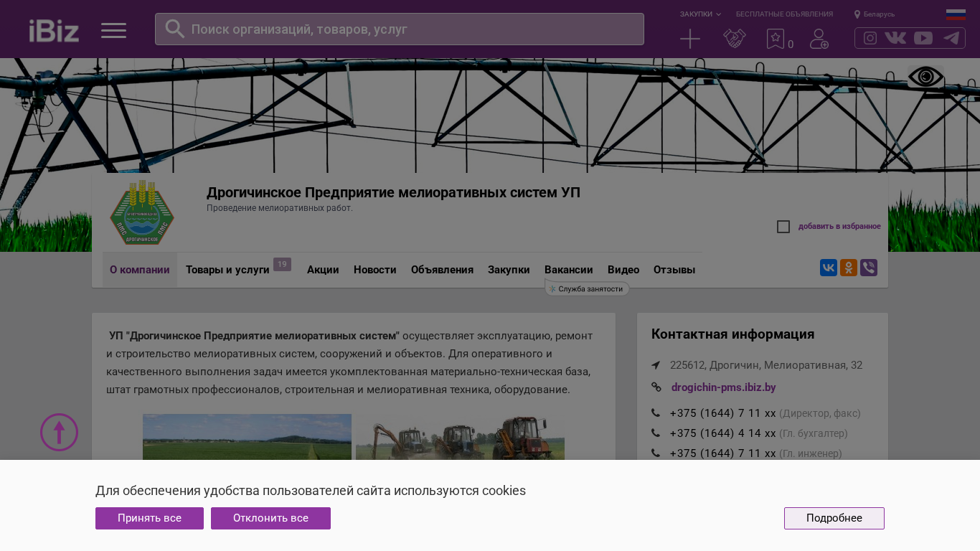The image size is (980, 551).
Task: Share via Odnoklassniki orange icon
Action: point(849,268)
